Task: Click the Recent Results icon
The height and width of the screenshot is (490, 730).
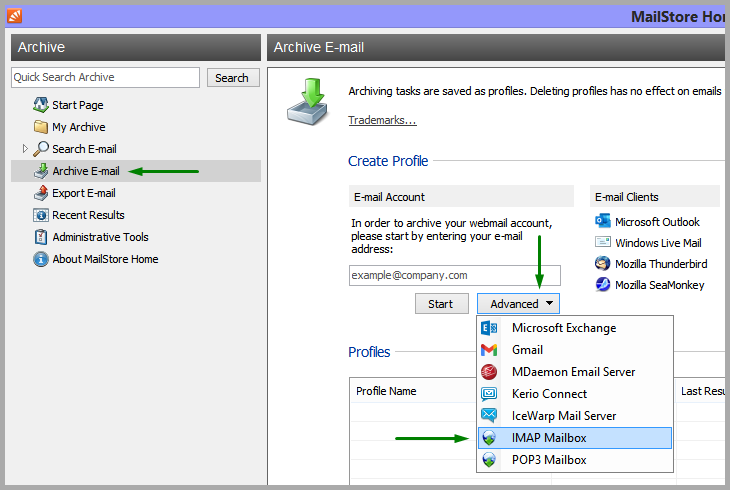Action: coord(41,215)
